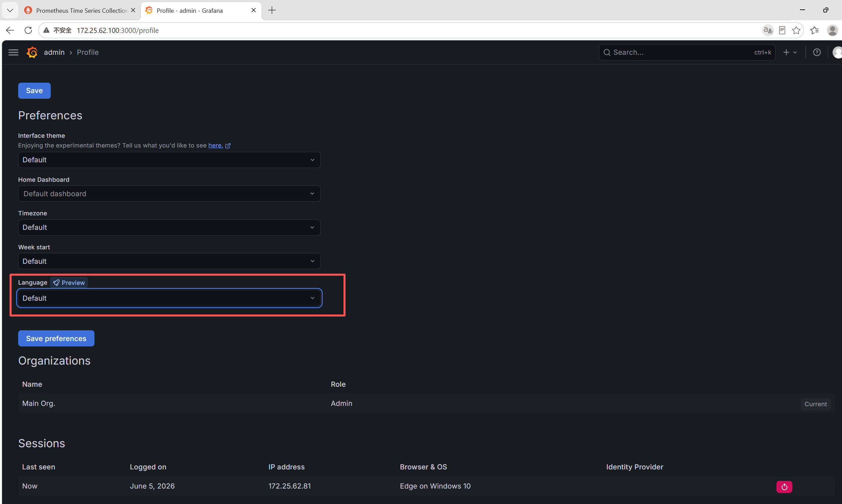Click the top Save button
The image size is (842, 504).
point(34,91)
